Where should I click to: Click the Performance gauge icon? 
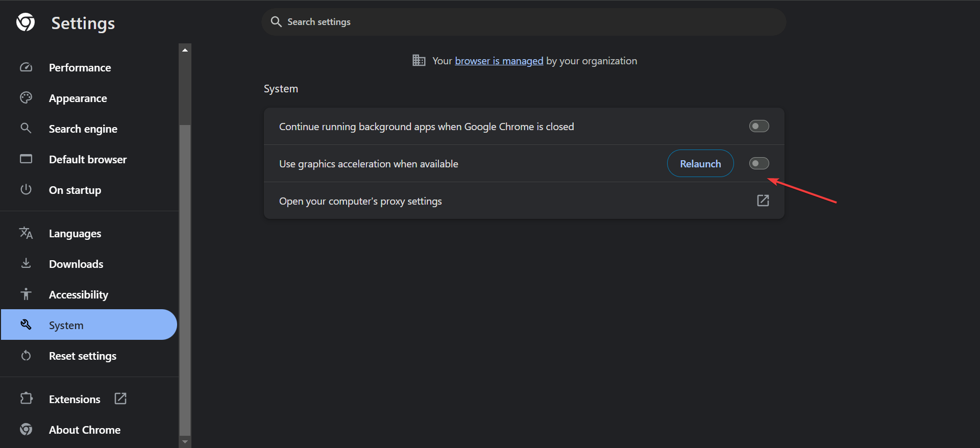(x=26, y=67)
